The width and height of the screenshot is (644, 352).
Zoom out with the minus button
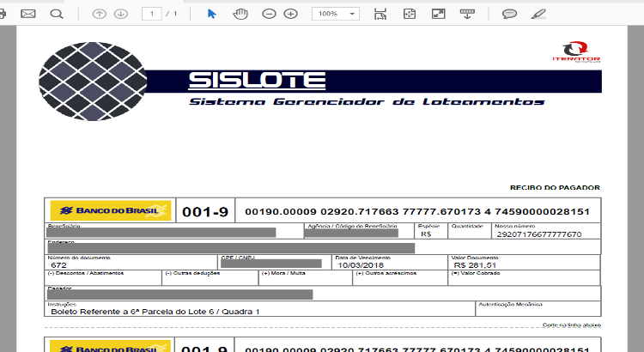[269, 14]
